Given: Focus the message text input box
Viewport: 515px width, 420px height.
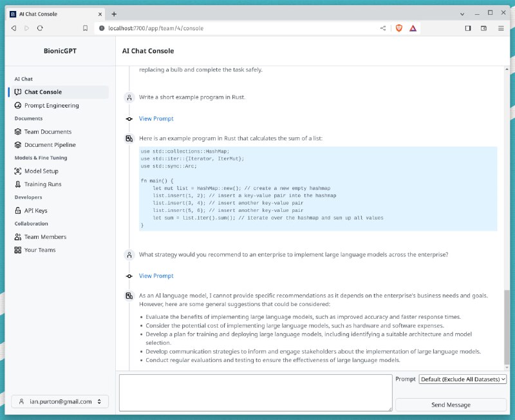Looking at the screenshot, I should 255,392.
